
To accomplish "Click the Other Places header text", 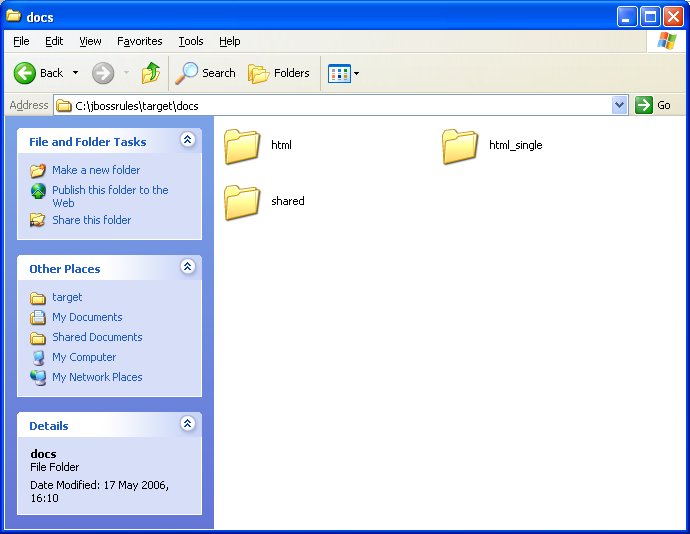I will tap(65, 269).
